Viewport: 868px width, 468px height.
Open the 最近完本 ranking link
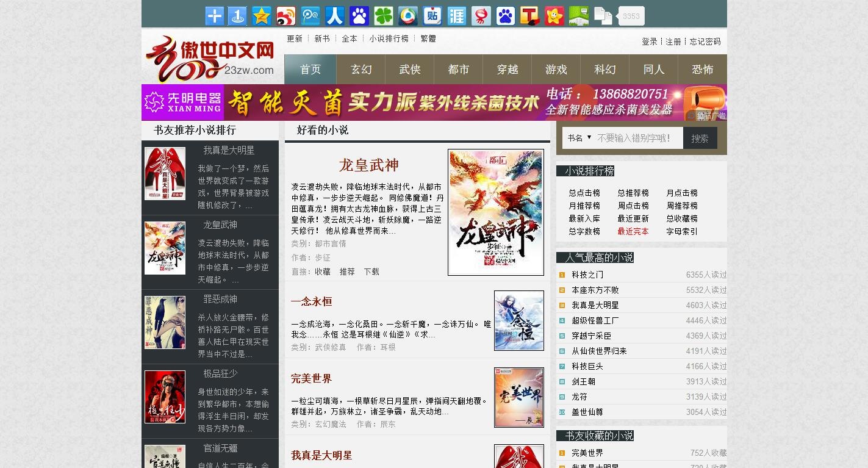pos(633,231)
